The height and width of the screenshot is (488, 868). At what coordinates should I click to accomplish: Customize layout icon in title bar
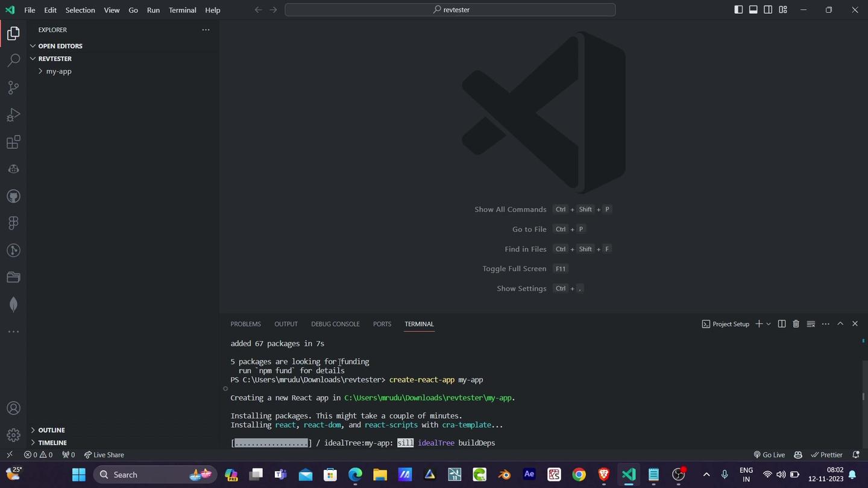[x=783, y=10]
